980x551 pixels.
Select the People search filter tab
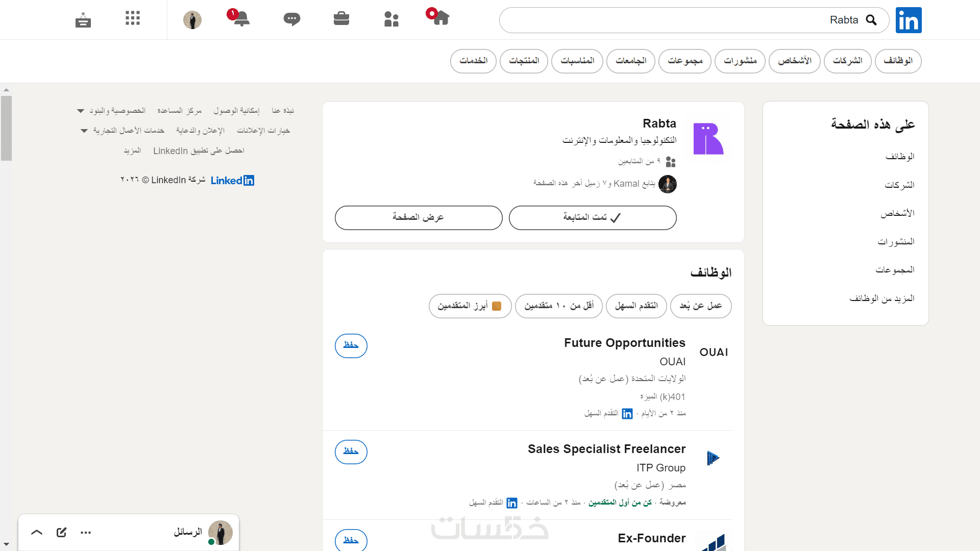794,61
